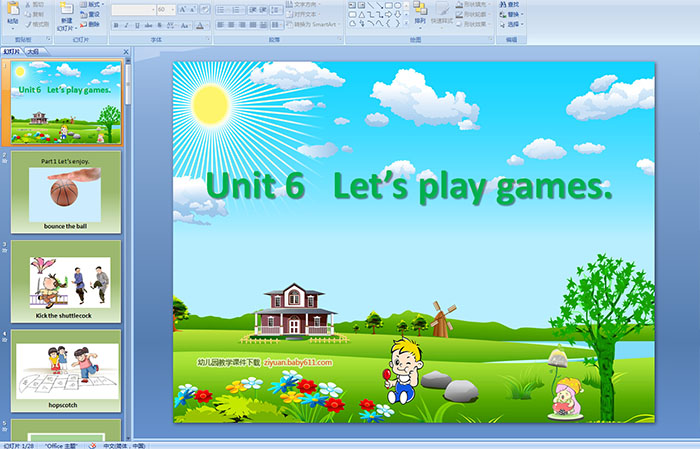
Task: Close the slides thumbnail pane
Action: [x=126, y=52]
